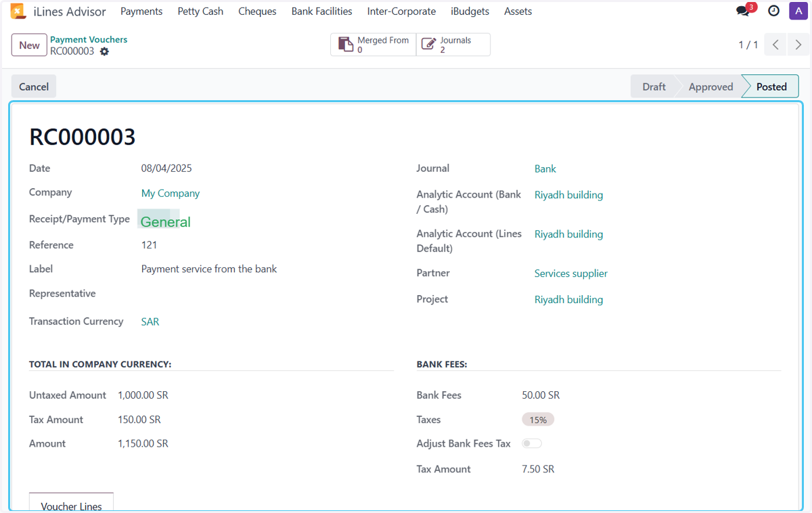The image size is (812, 513).
Task: Open the Services supplier partner link
Action: click(x=571, y=274)
